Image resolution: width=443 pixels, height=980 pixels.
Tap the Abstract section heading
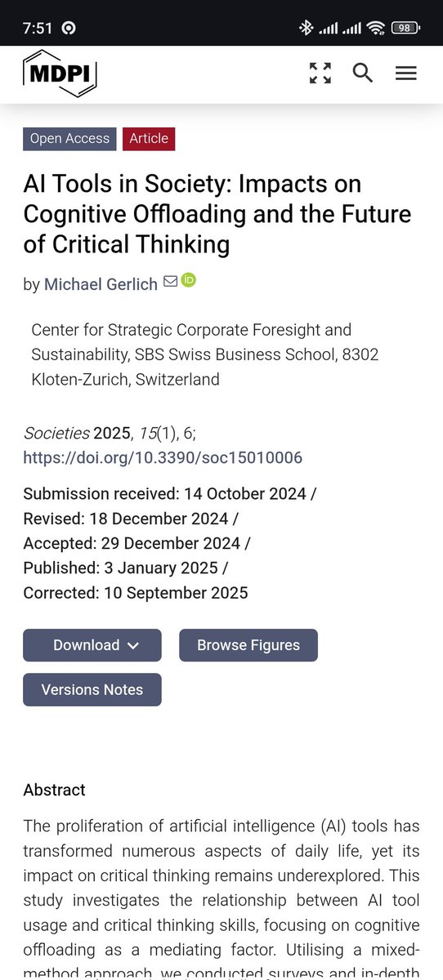pyautogui.click(x=54, y=790)
